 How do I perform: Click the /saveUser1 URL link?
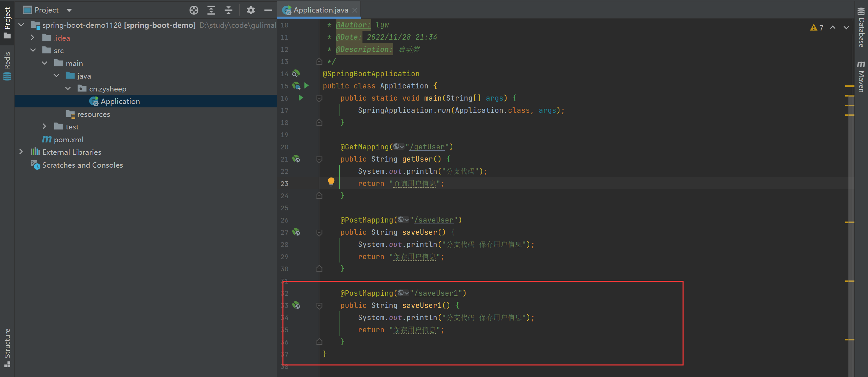tap(436, 293)
